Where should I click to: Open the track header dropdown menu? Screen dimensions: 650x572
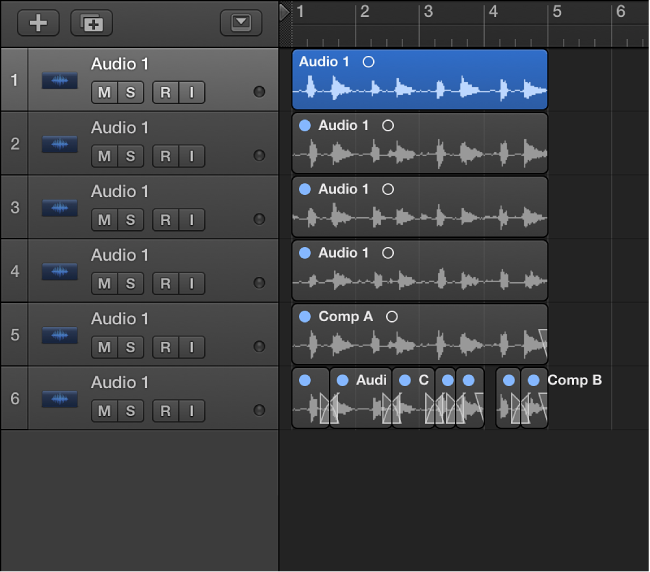click(240, 23)
